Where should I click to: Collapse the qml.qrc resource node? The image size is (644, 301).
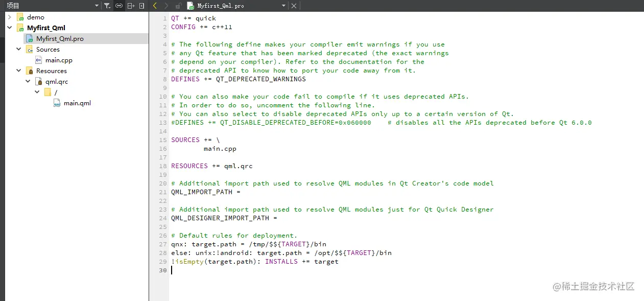[28, 81]
